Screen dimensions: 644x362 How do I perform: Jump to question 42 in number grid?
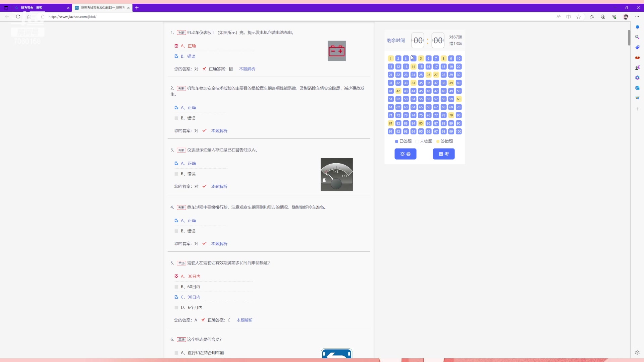click(x=398, y=91)
